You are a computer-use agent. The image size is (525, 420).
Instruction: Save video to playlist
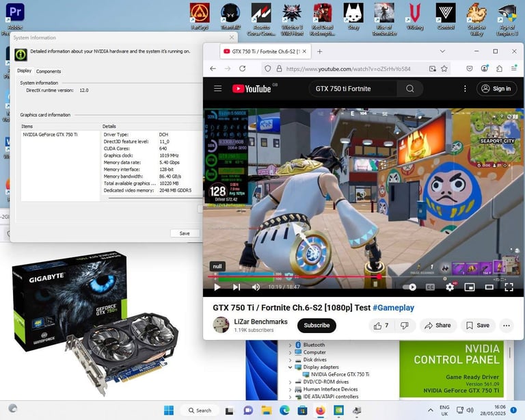point(478,325)
